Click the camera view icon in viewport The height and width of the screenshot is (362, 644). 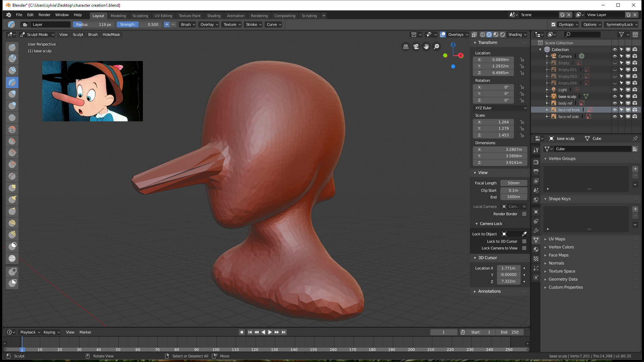click(x=416, y=47)
